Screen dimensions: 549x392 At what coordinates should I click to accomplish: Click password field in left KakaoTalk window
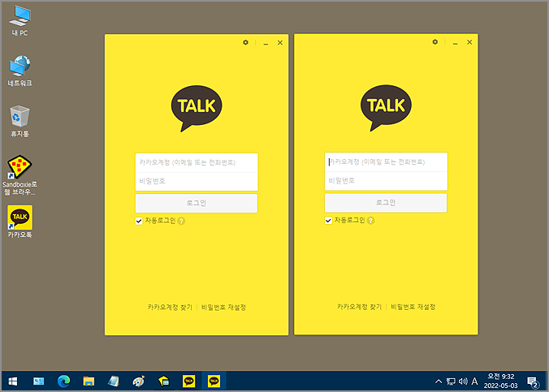point(197,181)
